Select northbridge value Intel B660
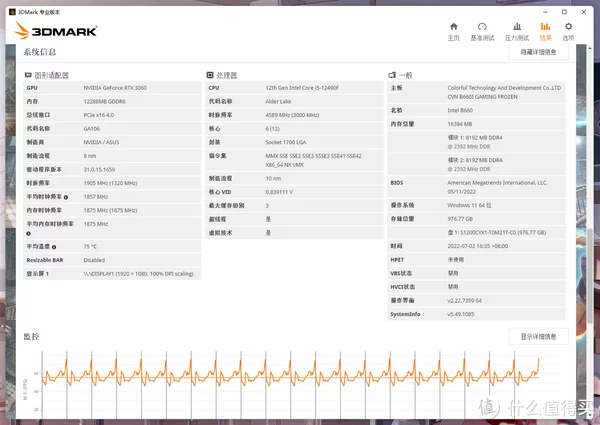 (x=460, y=111)
